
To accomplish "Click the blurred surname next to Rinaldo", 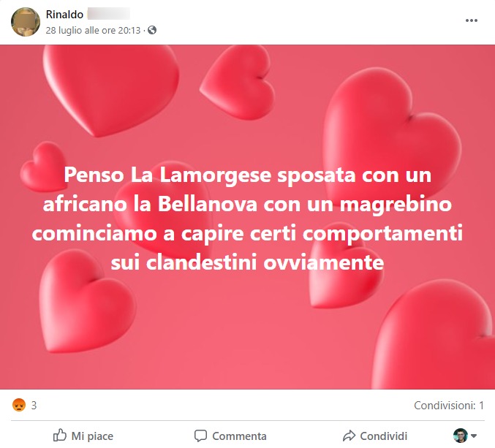I will 109,14.
